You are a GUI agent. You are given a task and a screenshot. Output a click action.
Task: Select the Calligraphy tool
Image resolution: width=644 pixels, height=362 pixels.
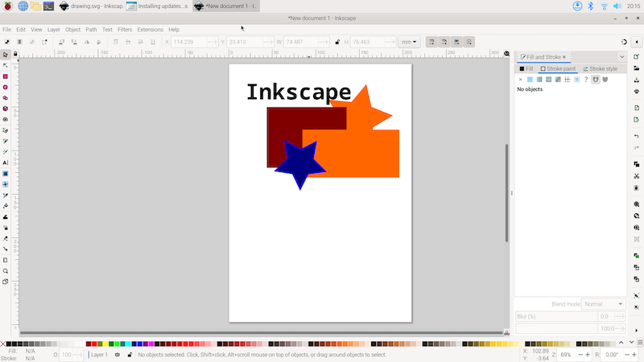(6, 152)
